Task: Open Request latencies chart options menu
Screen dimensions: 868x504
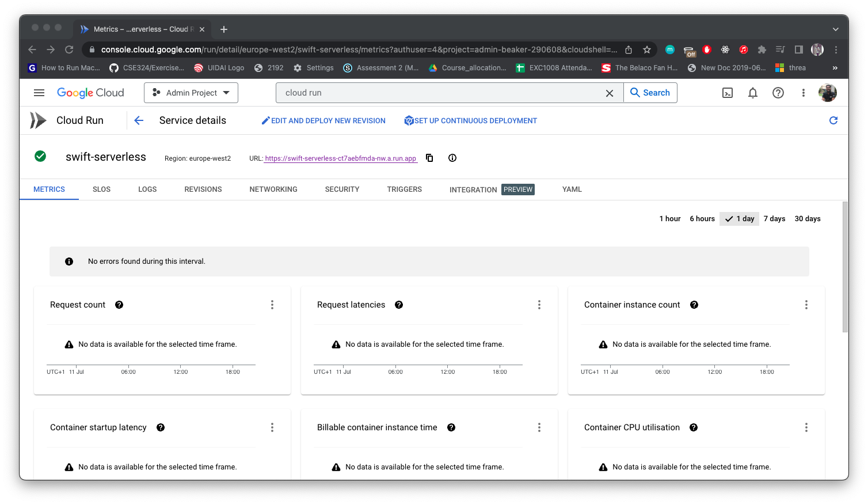Action: (x=539, y=305)
